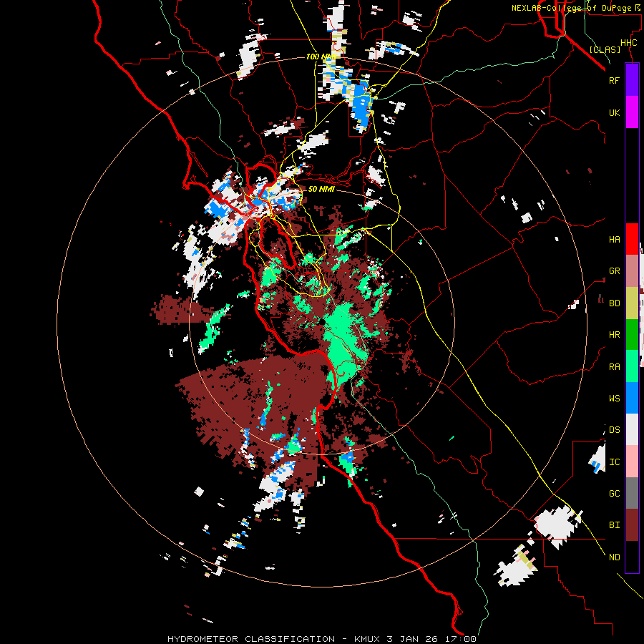Click the "WS" legend label
Image resolution: width=644 pixels, height=644 pixels.
(x=614, y=398)
